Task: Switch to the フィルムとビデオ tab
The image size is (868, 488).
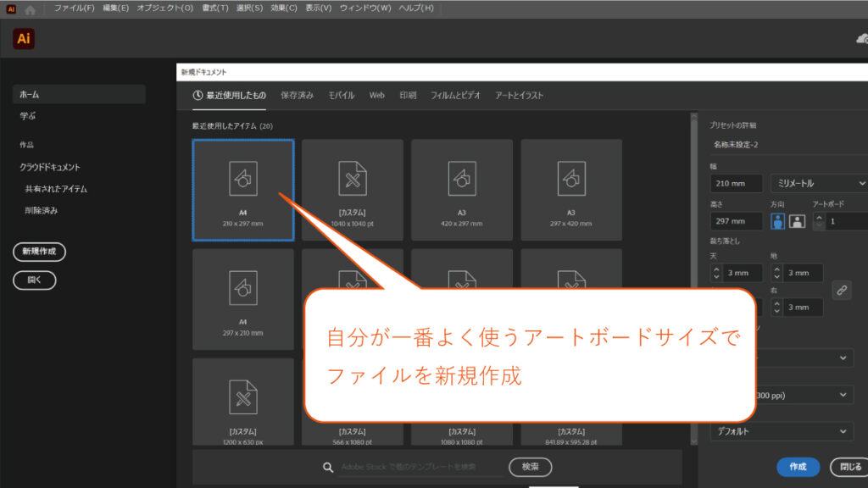Action: coord(455,95)
